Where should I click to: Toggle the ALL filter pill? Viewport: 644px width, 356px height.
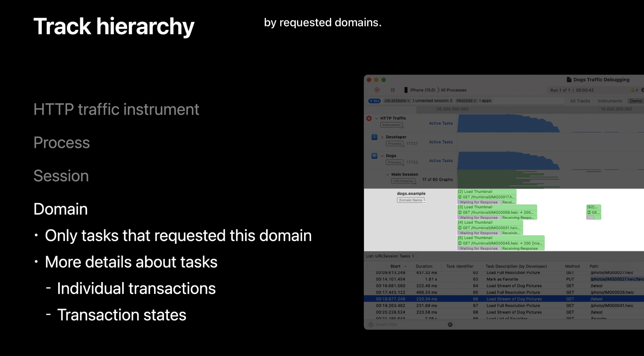click(375, 101)
